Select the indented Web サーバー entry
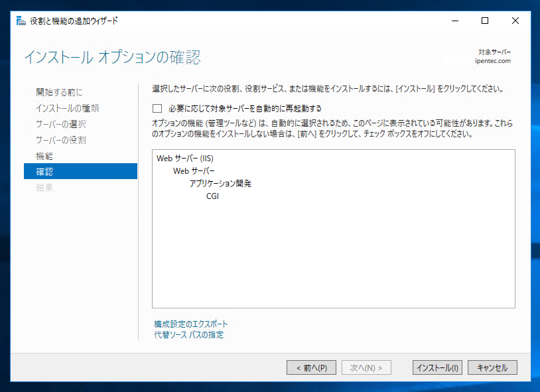 click(194, 171)
